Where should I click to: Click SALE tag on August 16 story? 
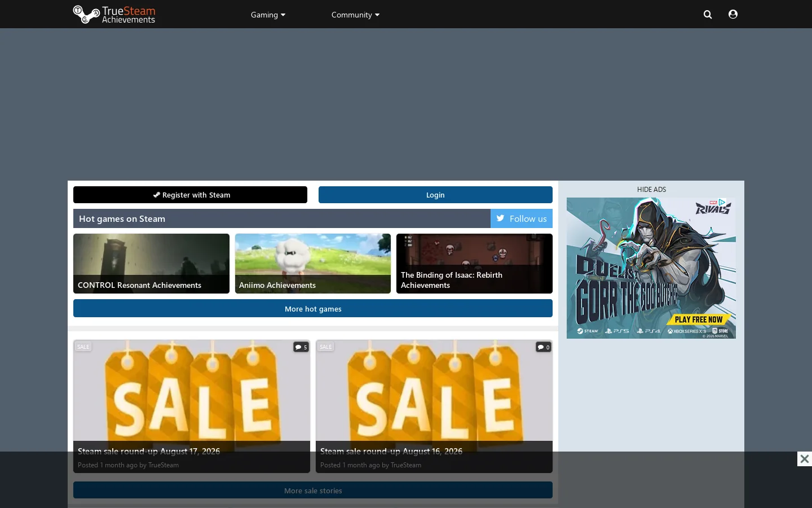tap(326, 347)
